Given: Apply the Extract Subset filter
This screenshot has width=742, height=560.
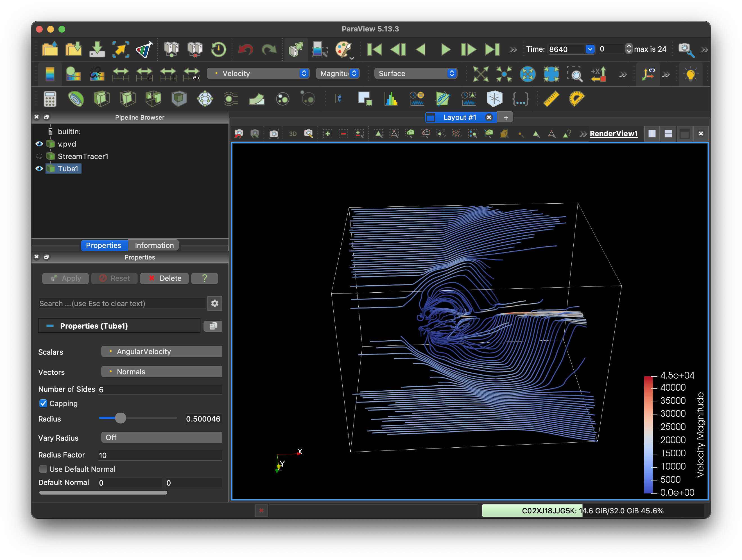Looking at the screenshot, I should pos(179,99).
